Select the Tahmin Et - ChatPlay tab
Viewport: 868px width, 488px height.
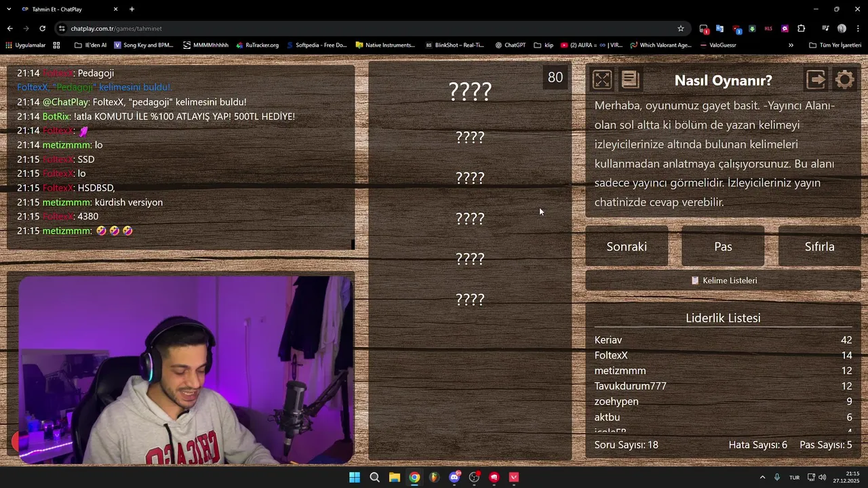[x=69, y=9]
